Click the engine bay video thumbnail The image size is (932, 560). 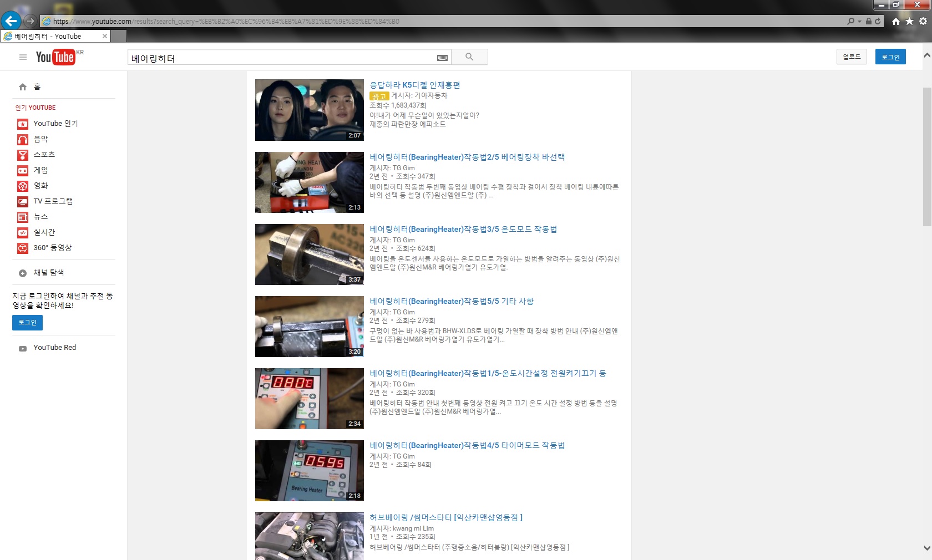pyautogui.click(x=310, y=536)
